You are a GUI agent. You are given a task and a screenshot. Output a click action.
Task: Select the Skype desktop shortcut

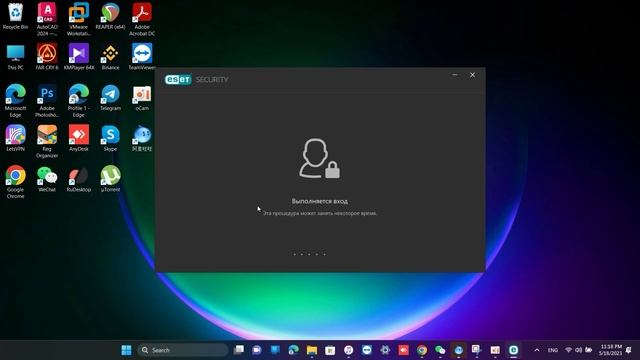tap(110, 138)
